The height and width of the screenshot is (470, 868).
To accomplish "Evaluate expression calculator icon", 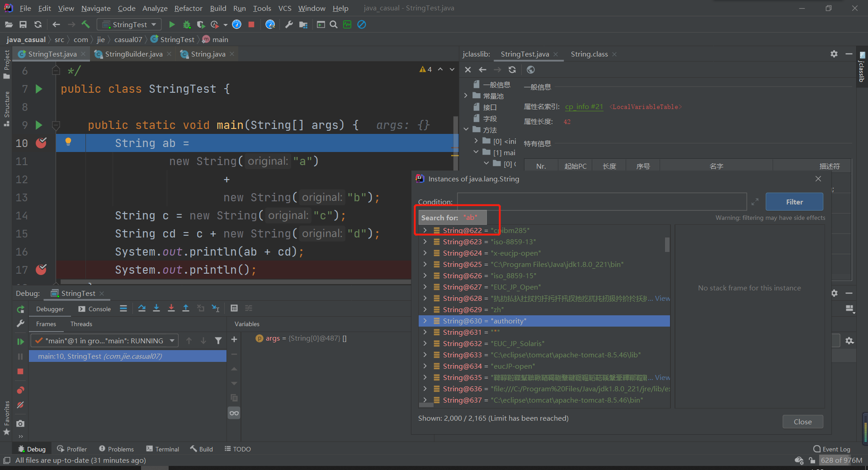I will [x=234, y=309].
